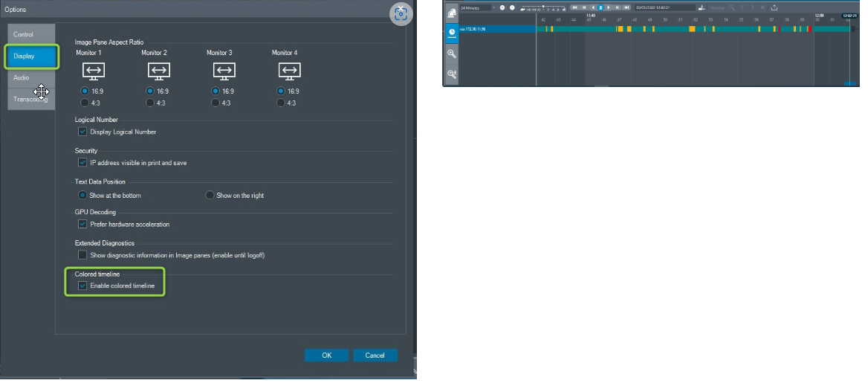Switch to the Display tab
This screenshot has height=386, width=868.
coord(31,56)
